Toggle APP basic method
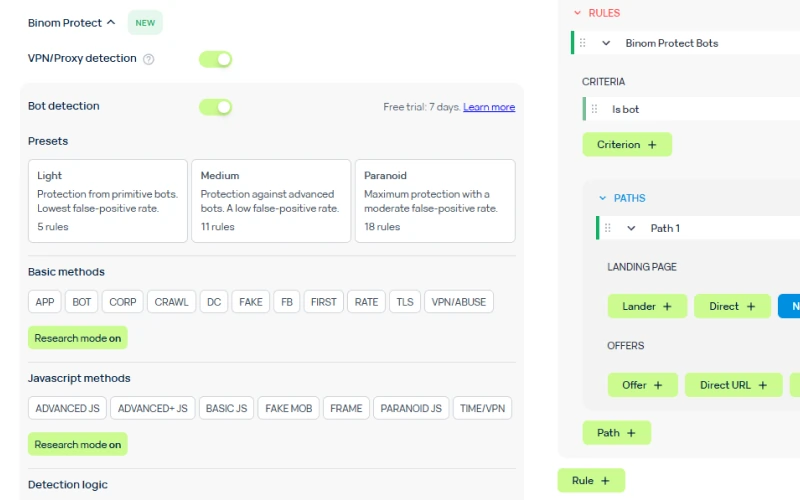This screenshot has height=500, width=800. click(x=45, y=302)
